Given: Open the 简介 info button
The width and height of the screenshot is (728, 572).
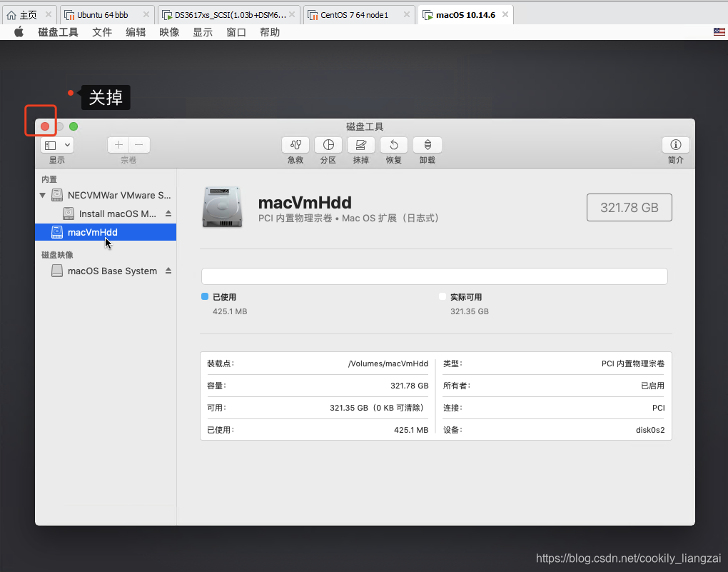Looking at the screenshot, I should (675, 145).
